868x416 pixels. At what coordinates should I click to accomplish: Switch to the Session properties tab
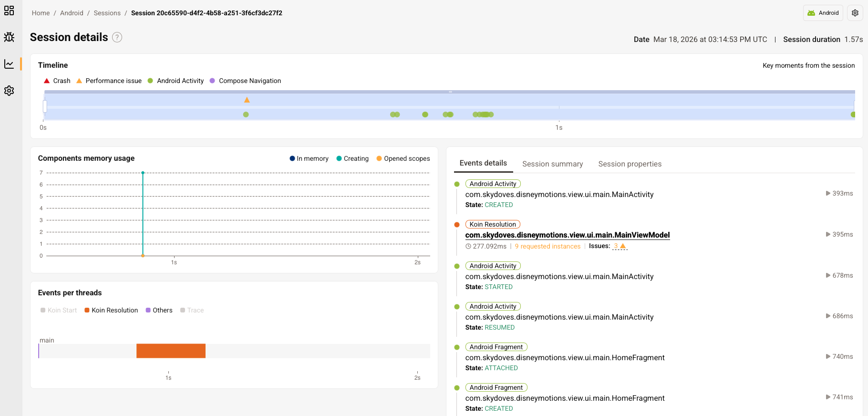pyautogui.click(x=630, y=164)
